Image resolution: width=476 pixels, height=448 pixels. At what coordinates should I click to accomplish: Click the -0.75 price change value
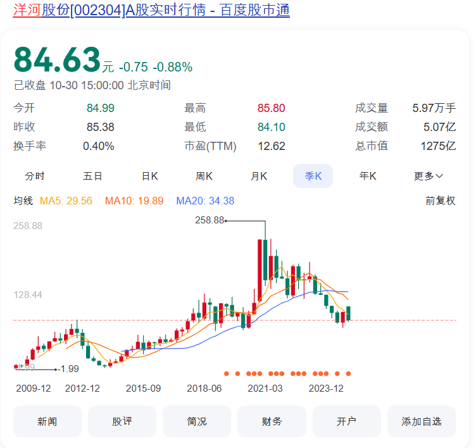pos(134,67)
